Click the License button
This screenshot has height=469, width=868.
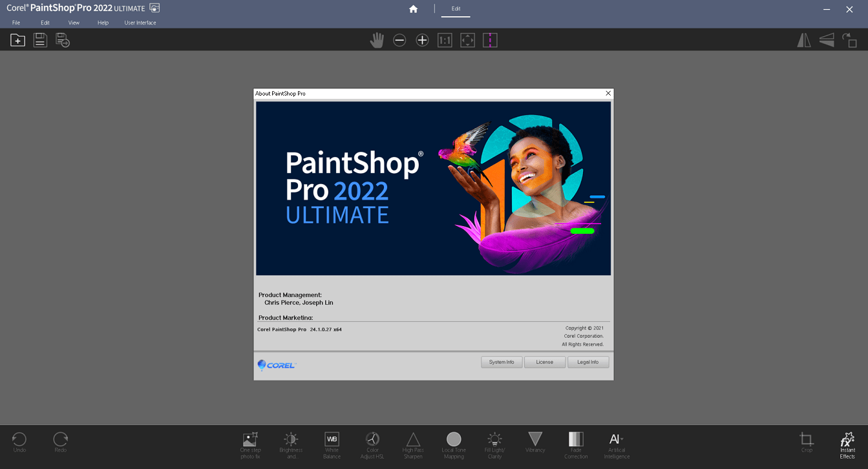coord(545,362)
